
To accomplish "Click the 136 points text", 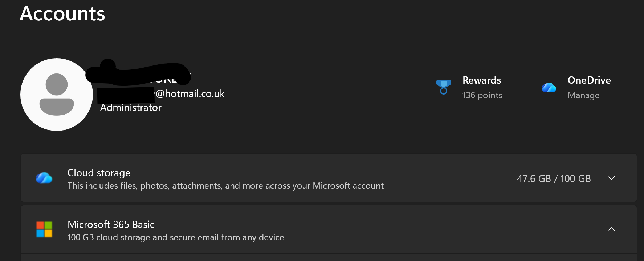I will [x=482, y=95].
